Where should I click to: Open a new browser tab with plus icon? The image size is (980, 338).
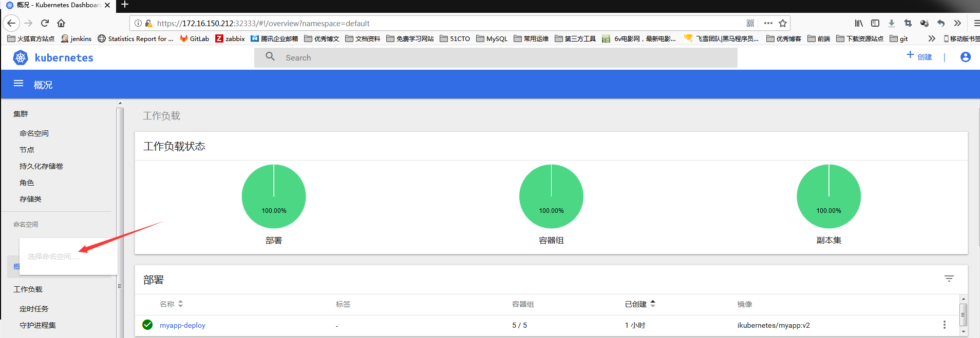(124, 5)
